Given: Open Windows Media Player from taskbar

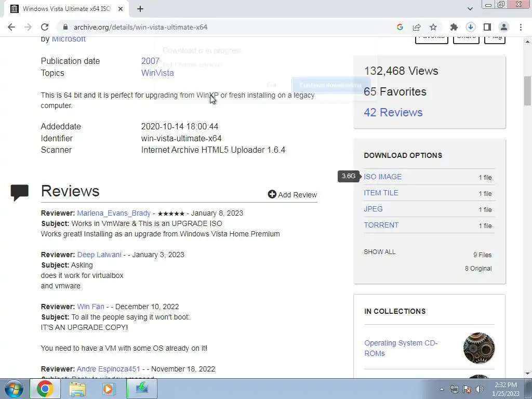Looking at the screenshot, I should point(109,389).
